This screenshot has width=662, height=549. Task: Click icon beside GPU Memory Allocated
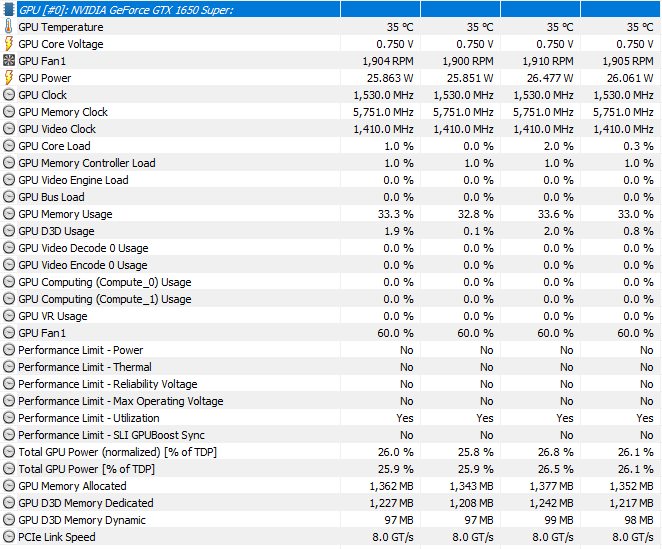8,486
